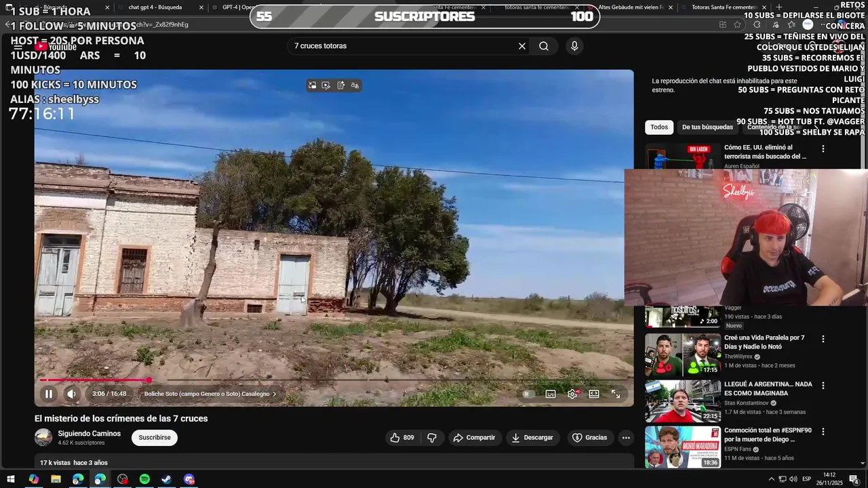
Task: Go back with the browser back arrow
Action: [x=8, y=24]
